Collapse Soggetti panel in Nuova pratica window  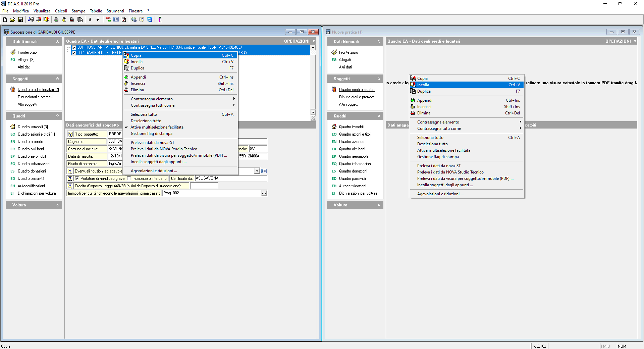pyautogui.click(x=379, y=79)
